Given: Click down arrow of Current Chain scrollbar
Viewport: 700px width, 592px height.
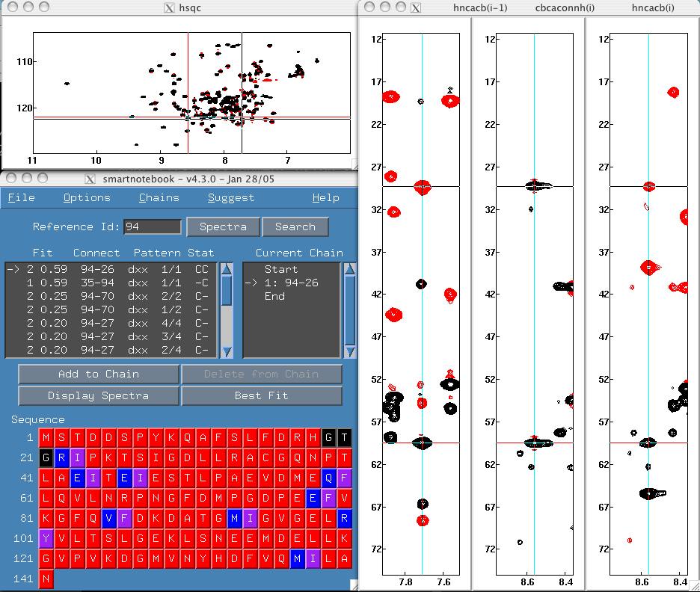Looking at the screenshot, I should pos(349,351).
